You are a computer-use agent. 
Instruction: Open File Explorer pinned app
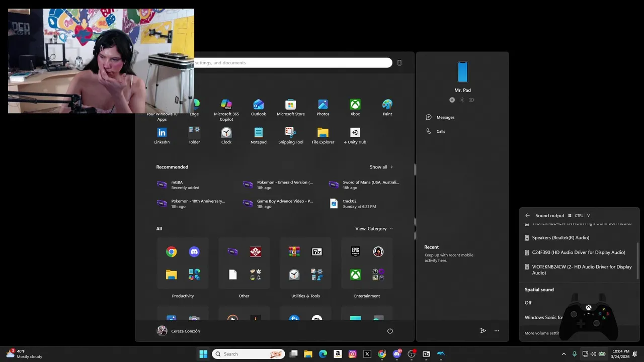click(323, 136)
